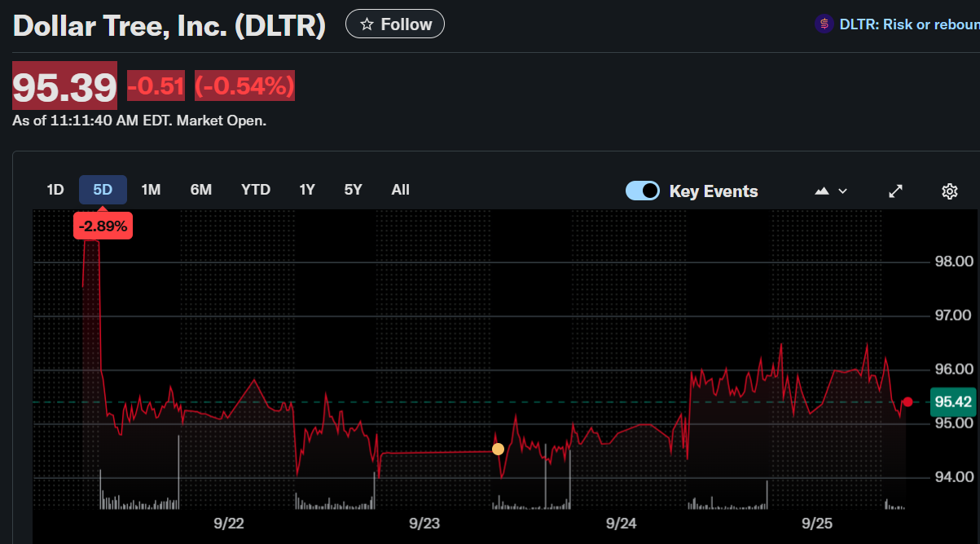Click the 95.39 current price

pos(64,86)
